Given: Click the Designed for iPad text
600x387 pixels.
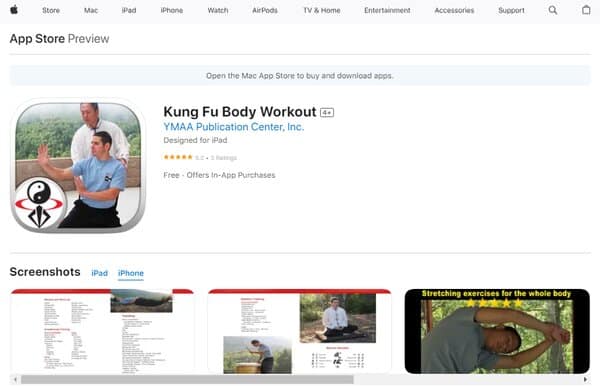Looking at the screenshot, I should 195,140.
